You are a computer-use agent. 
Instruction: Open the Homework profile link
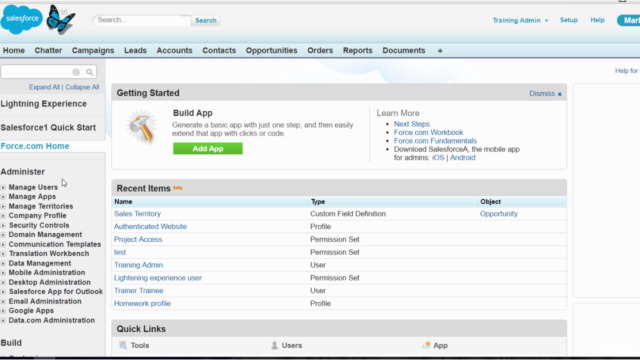pos(142,304)
